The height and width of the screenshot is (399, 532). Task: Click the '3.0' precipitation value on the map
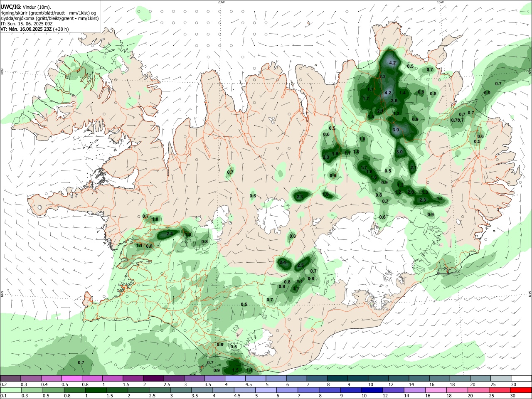tap(399, 152)
